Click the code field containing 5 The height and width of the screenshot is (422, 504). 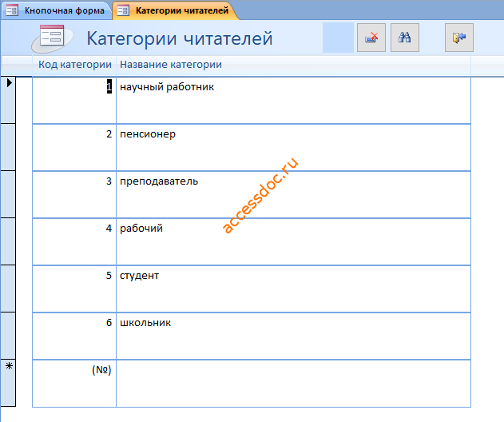click(74, 289)
